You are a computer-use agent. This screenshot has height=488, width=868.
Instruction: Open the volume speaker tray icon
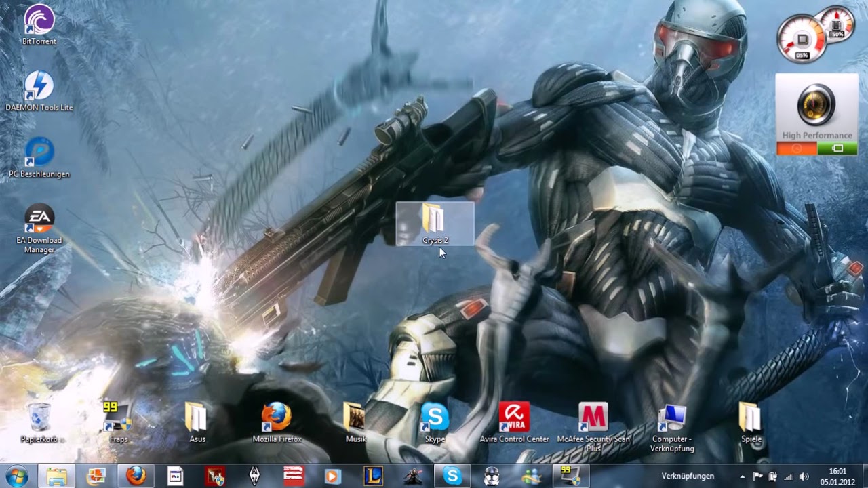tap(804, 476)
